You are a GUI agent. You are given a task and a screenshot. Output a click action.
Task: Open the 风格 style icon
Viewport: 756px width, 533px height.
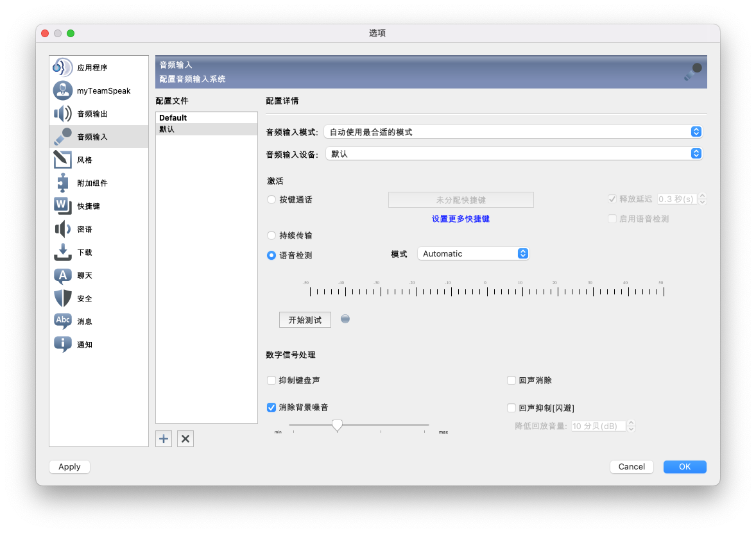pyautogui.click(x=62, y=160)
